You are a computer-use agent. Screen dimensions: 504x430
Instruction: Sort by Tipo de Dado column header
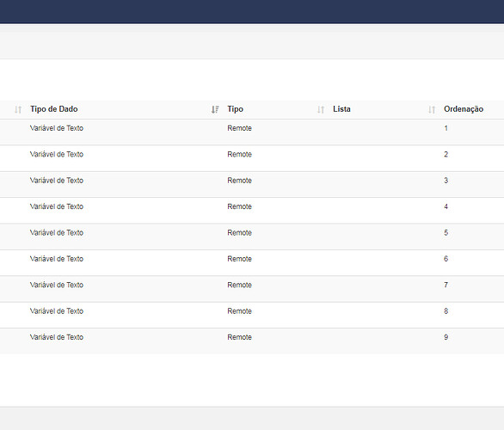point(54,109)
